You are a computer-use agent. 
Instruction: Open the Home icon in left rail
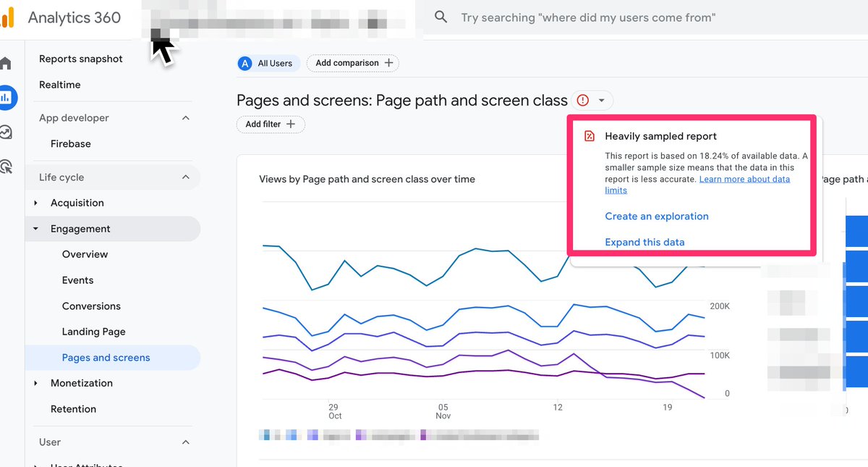(6, 63)
